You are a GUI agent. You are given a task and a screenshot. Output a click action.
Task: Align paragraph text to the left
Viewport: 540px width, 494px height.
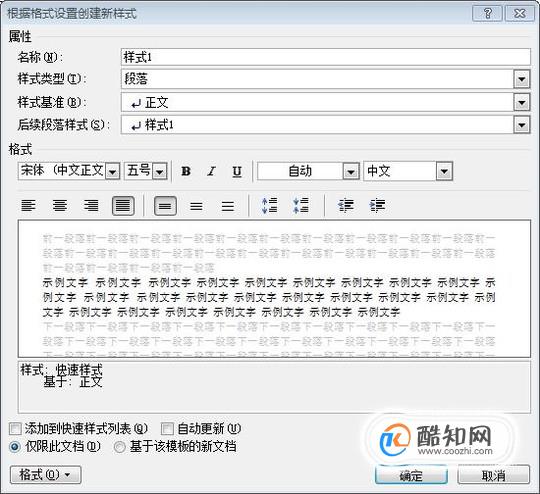click(x=28, y=206)
